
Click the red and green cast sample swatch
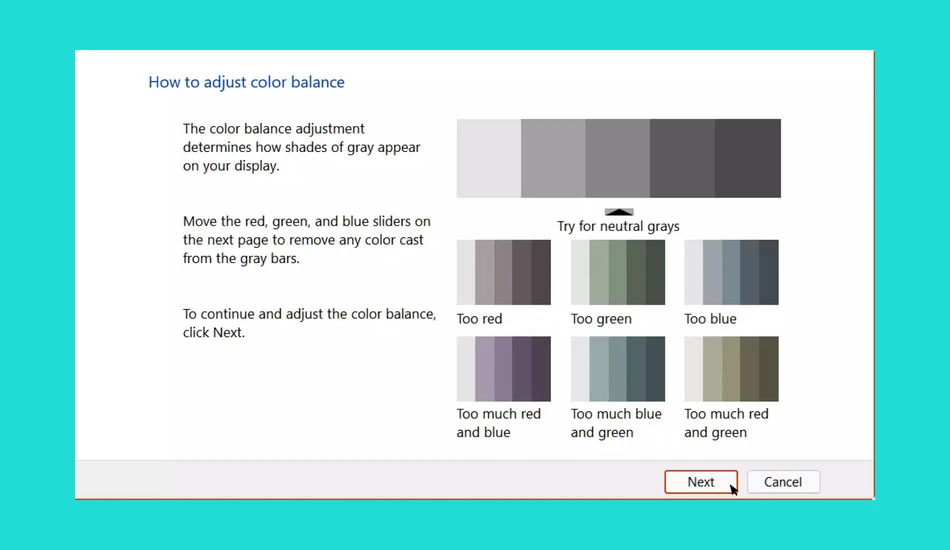[731, 368]
